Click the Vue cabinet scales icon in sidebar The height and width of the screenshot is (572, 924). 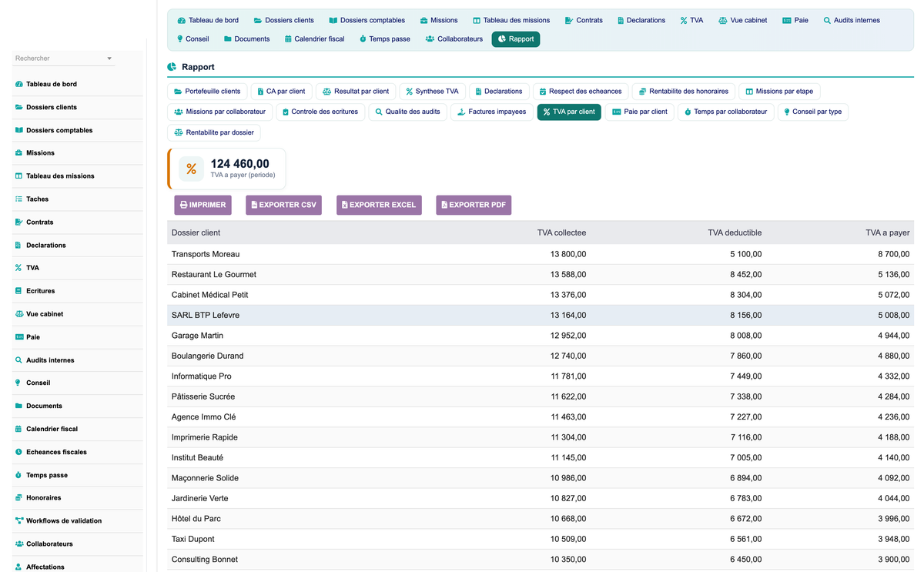[x=18, y=314]
